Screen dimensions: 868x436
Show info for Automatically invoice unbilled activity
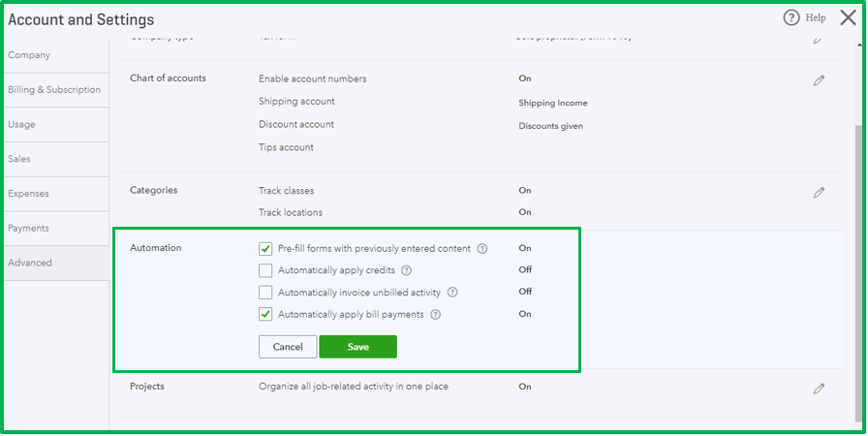pos(452,293)
